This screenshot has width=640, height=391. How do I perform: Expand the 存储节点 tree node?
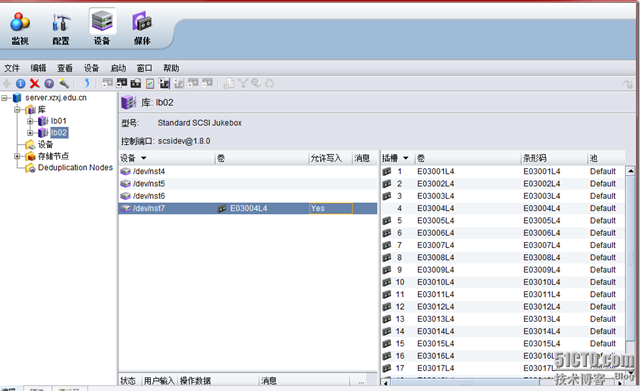[17, 156]
